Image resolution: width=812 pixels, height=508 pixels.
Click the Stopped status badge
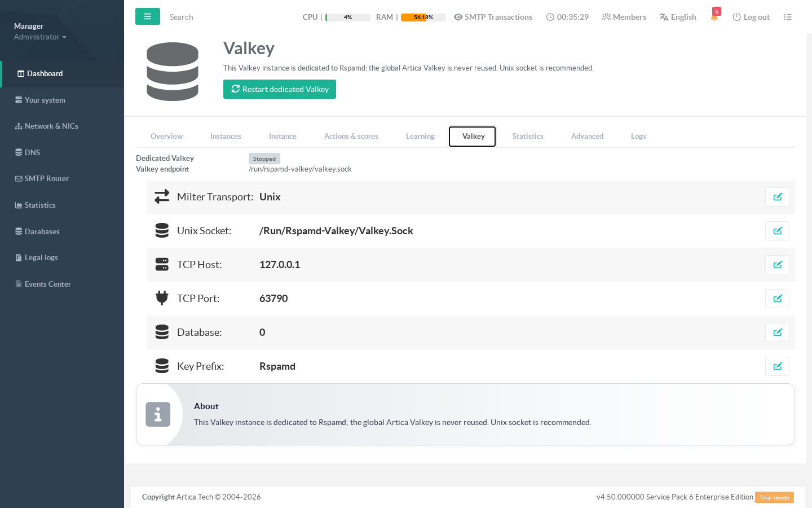point(264,159)
